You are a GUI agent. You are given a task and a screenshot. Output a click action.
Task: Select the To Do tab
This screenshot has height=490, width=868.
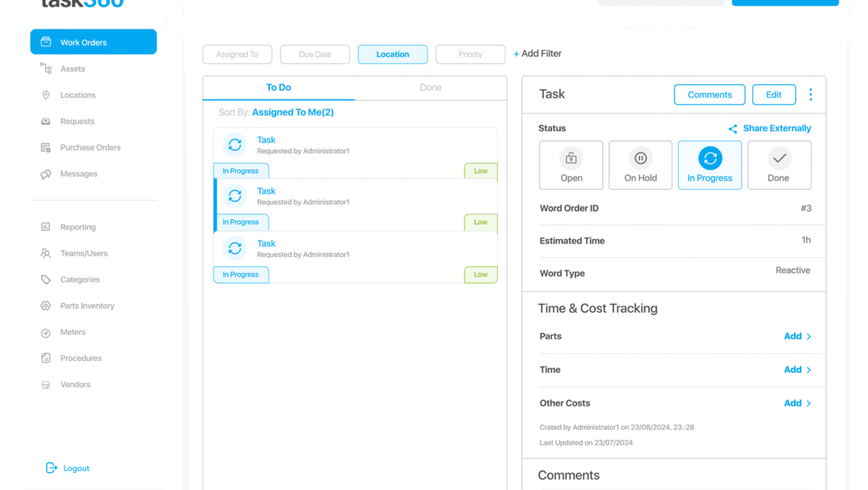(x=278, y=88)
